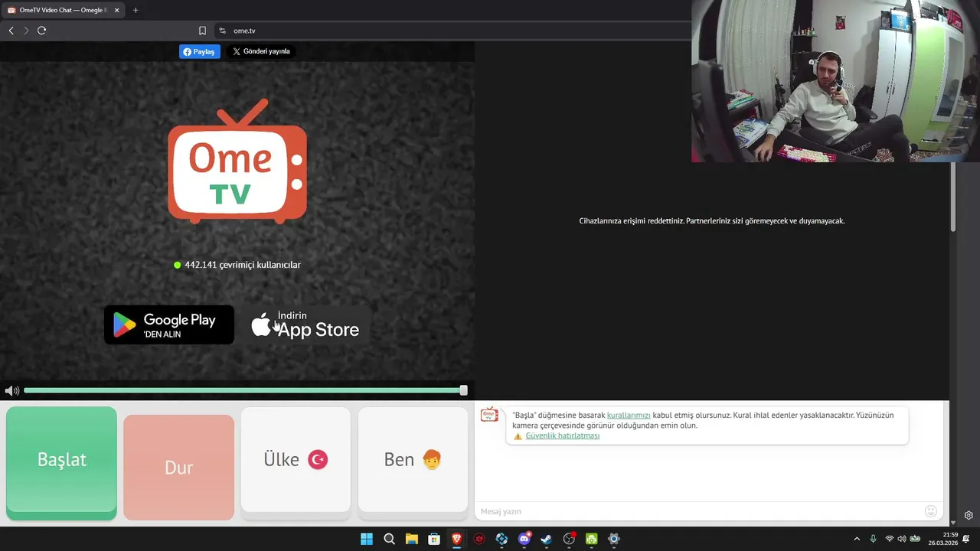Open the notification bell in the taskbar
This screenshot has height=551, width=980.
[x=966, y=539]
